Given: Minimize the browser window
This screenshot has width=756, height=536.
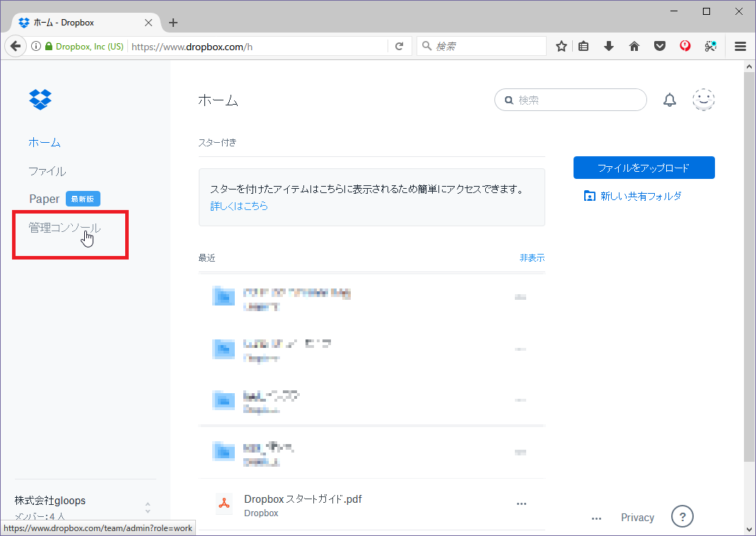Looking at the screenshot, I should click(x=674, y=11).
